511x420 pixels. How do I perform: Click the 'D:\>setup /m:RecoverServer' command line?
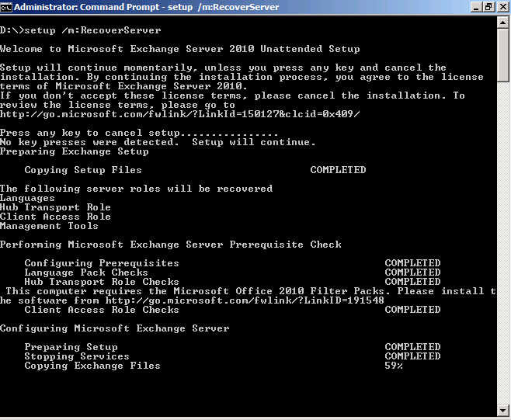pos(81,30)
